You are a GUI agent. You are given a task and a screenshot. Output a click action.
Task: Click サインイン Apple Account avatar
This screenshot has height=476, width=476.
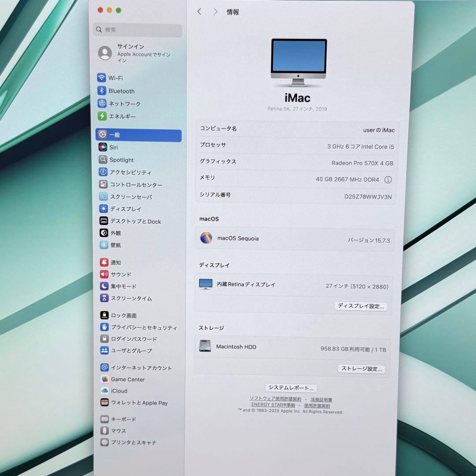105,53
